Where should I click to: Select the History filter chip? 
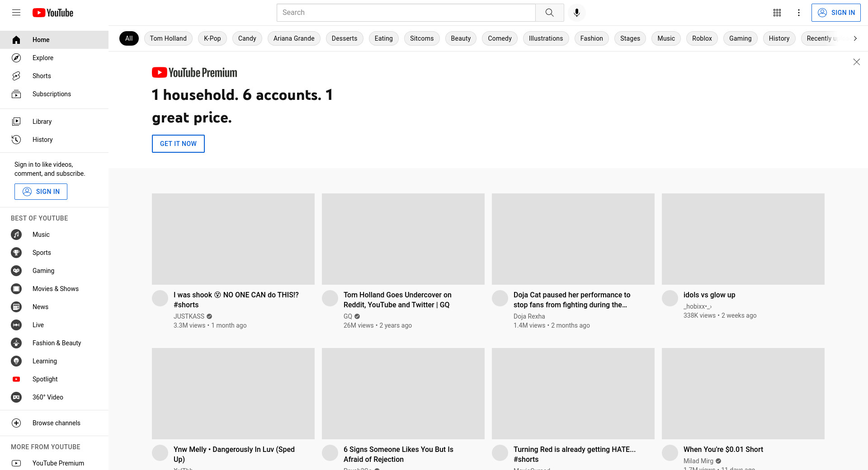pyautogui.click(x=779, y=38)
